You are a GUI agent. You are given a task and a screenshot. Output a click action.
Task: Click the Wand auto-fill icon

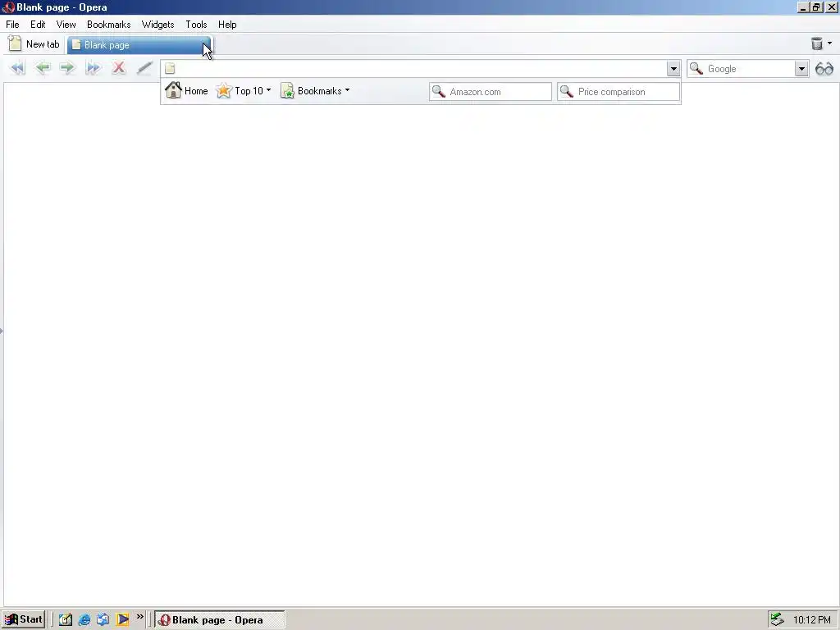[144, 68]
